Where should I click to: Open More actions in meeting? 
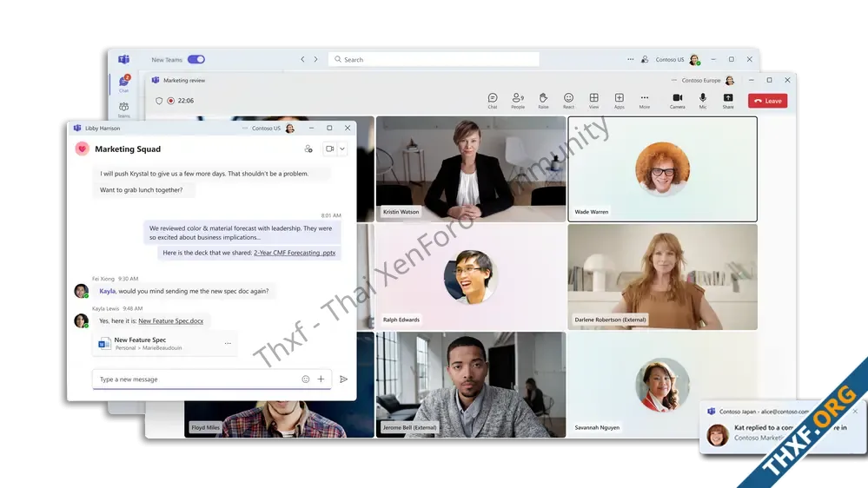coord(645,101)
